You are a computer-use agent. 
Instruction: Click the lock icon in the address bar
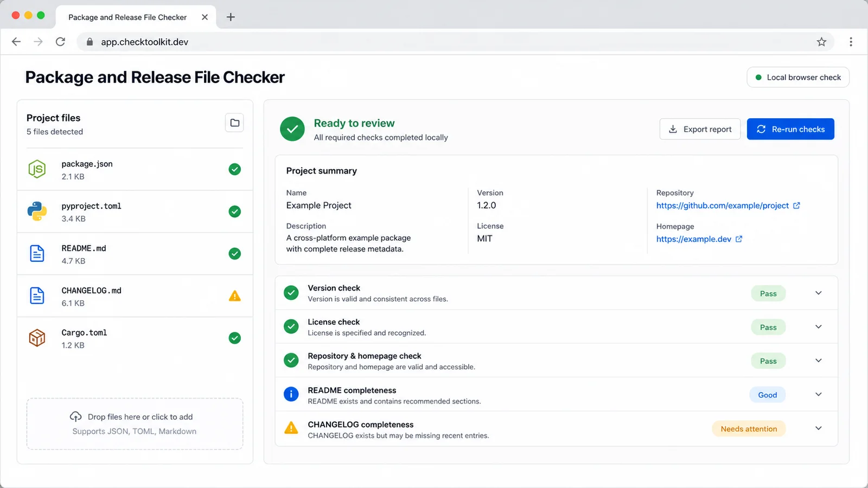click(x=90, y=42)
